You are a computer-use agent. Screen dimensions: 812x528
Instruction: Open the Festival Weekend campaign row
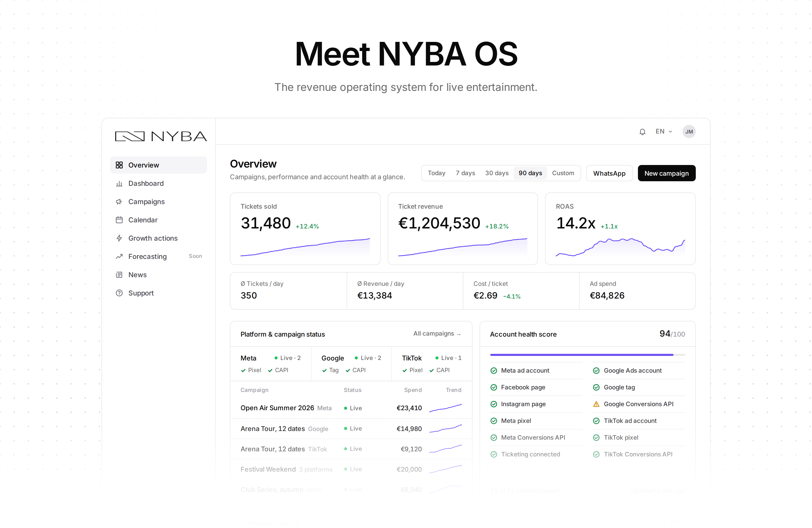pyautogui.click(x=351, y=469)
